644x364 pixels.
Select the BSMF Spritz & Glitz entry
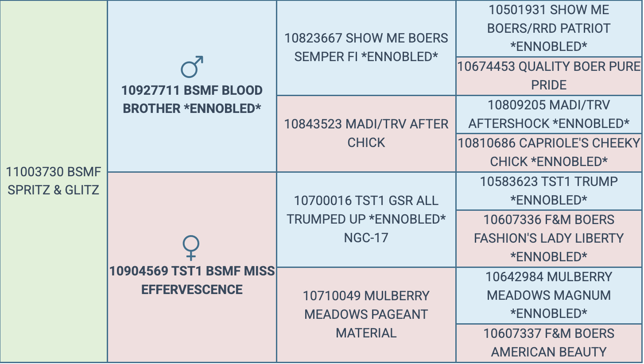(x=54, y=181)
